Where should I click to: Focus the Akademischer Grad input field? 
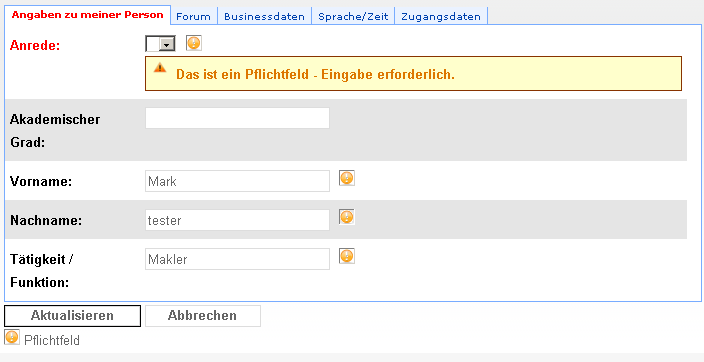(237, 118)
